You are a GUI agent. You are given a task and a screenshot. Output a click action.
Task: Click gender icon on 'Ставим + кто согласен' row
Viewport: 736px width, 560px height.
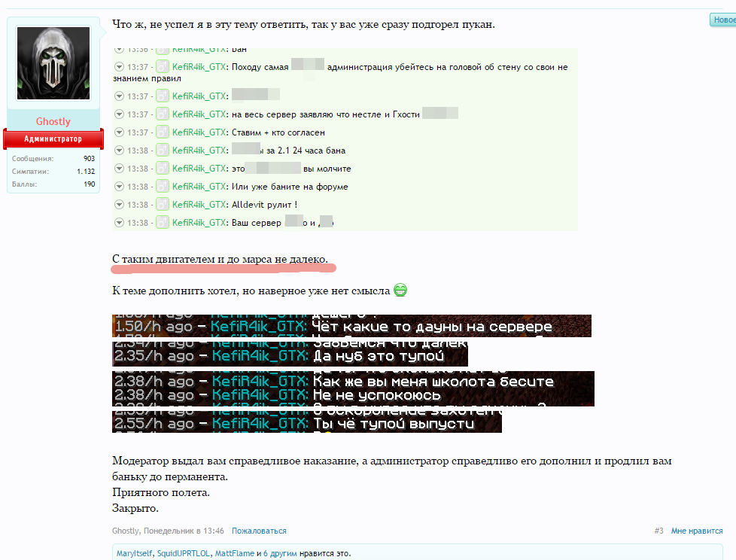(163, 132)
